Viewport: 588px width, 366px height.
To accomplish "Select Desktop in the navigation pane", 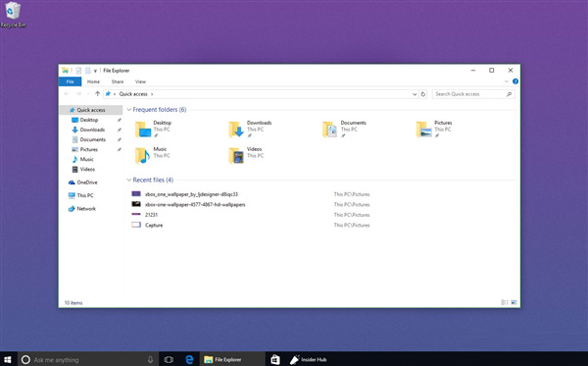I will click(x=89, y=120).
